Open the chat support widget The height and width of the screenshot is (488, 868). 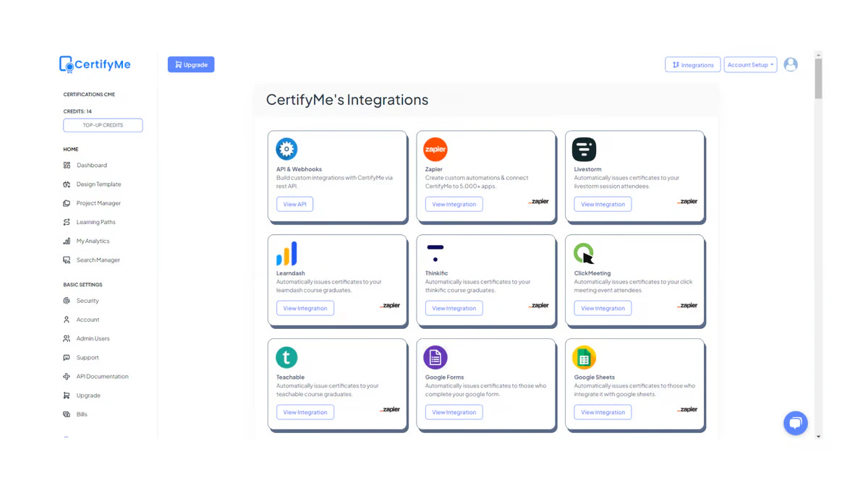point(796,423)
